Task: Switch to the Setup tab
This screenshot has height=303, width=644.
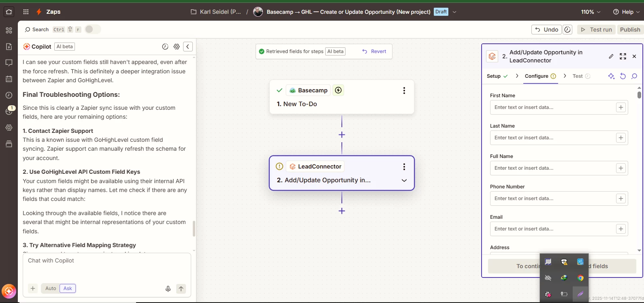Action: (x=497, y=76)
